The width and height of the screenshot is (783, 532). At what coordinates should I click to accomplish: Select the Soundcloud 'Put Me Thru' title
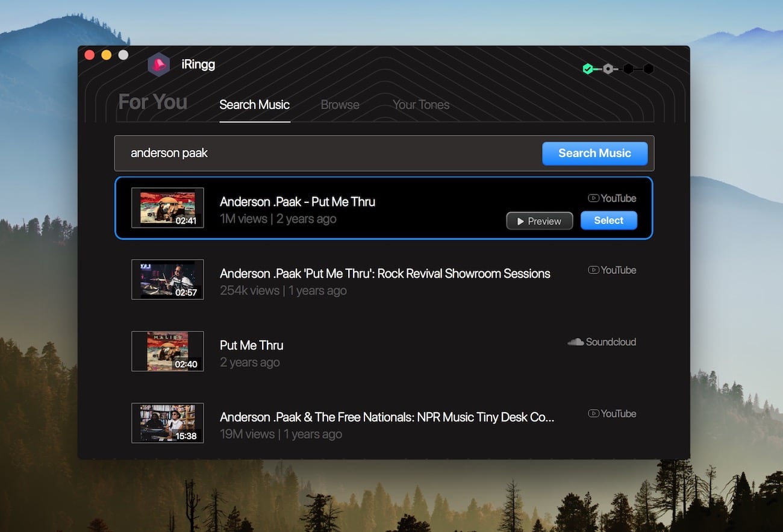(251, 345)
